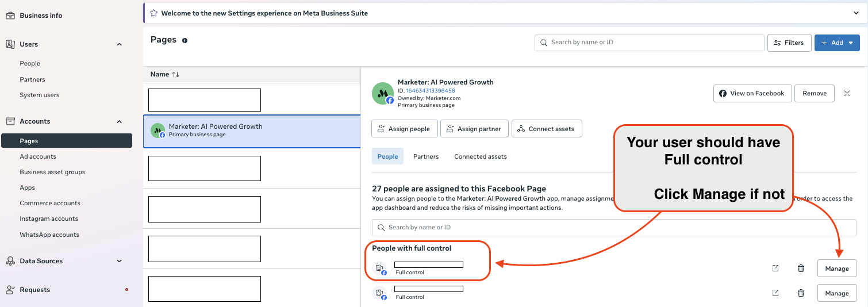
Task: Collapse the welcome banner chevron
Action: pos(857,13)
